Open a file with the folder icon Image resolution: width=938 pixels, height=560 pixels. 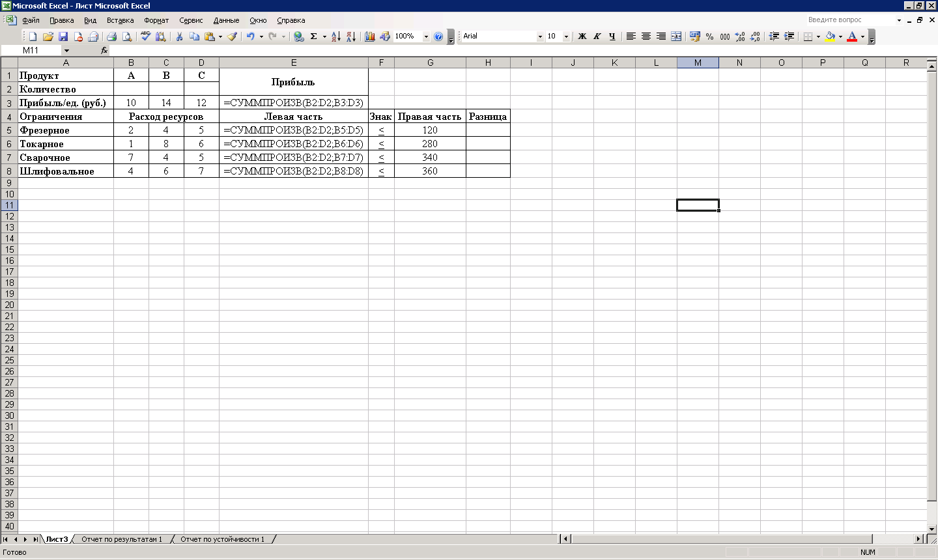click(x=48, y=36)
